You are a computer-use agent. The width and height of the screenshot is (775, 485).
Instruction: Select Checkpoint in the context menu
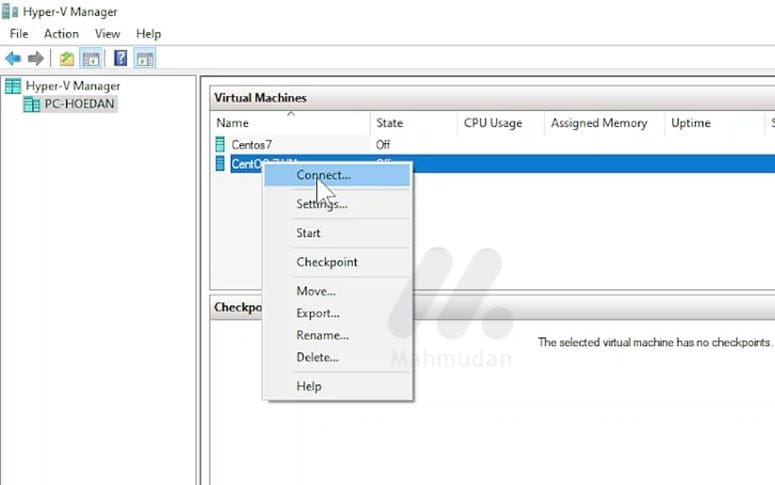click(327, 262)
